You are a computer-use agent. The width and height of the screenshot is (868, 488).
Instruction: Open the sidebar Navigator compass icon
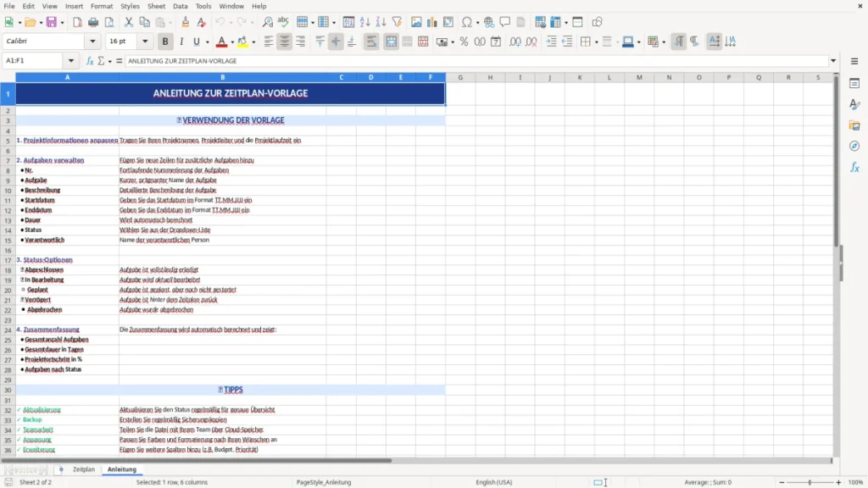(x=854, y=146)
